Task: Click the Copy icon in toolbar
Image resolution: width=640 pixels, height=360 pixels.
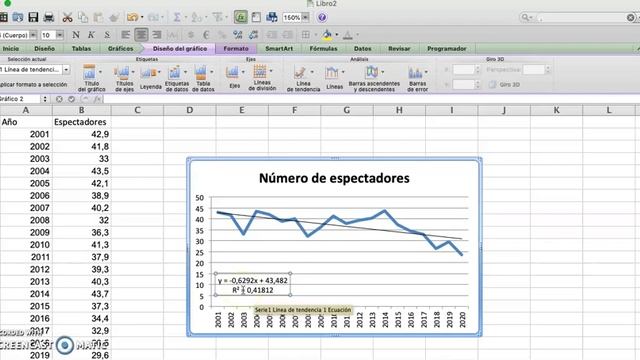Action: pos(83,17)
